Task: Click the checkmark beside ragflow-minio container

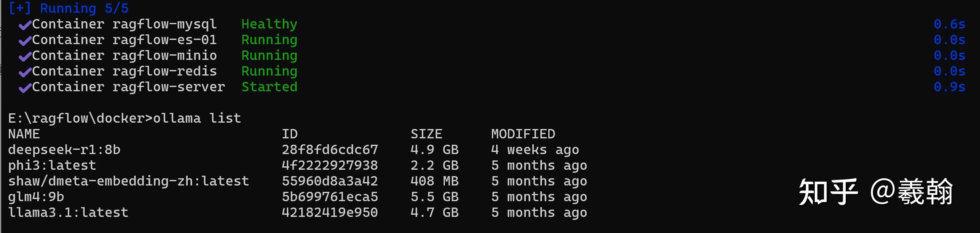Action: coord(25,57)
